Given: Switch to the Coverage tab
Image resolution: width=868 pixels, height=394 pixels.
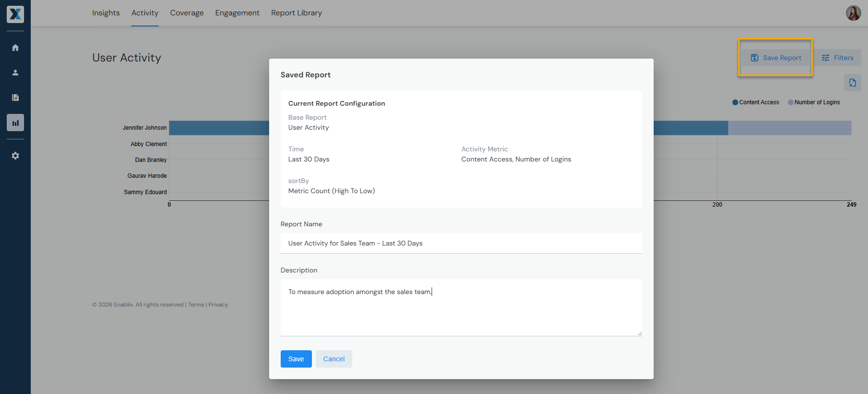Looking at the screenshot, I should [x=187, y=13].
